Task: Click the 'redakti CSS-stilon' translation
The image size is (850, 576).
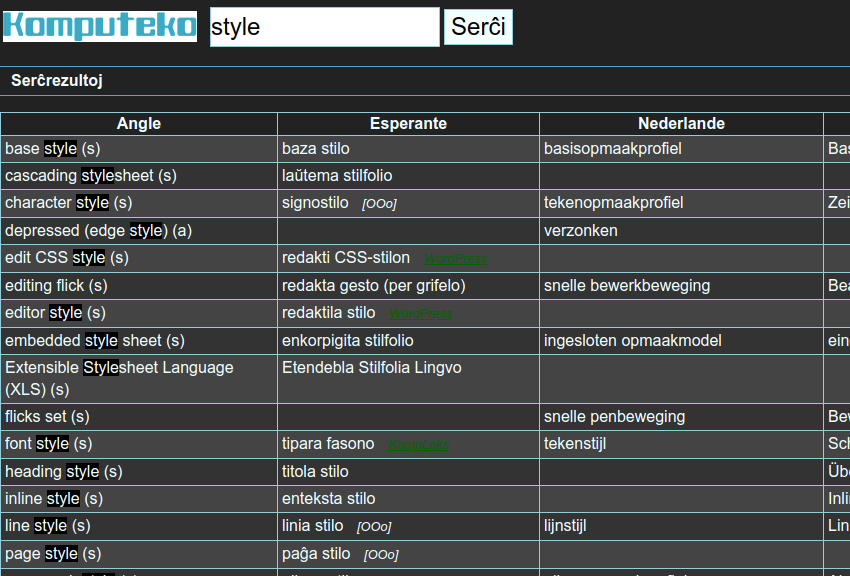Action: tap(346, 257)
